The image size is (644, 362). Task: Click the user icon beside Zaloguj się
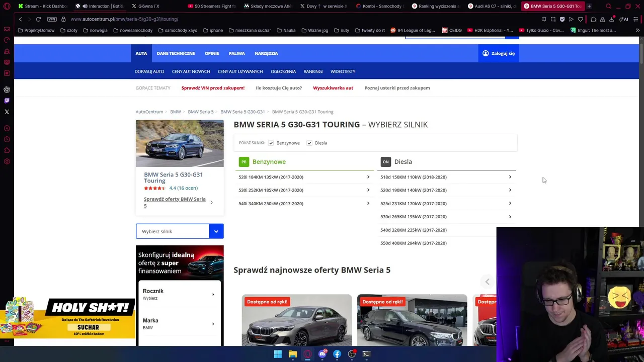pos(486,53)
